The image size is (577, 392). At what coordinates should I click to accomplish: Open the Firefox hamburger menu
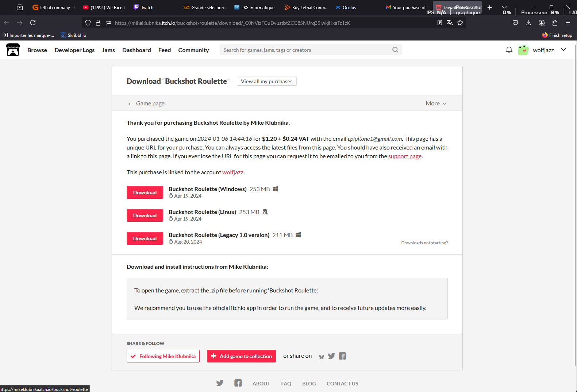(x=568, y=23)
